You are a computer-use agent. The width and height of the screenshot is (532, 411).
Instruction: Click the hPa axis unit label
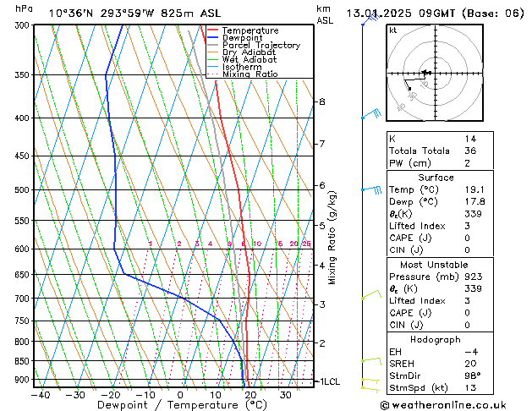coord(24,8)
